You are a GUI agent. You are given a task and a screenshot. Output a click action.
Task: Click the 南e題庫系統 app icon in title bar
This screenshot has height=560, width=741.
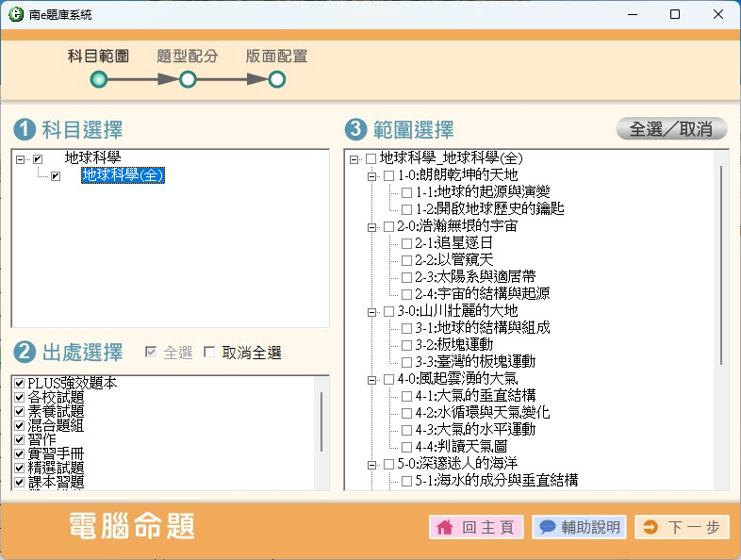point(16,14)
